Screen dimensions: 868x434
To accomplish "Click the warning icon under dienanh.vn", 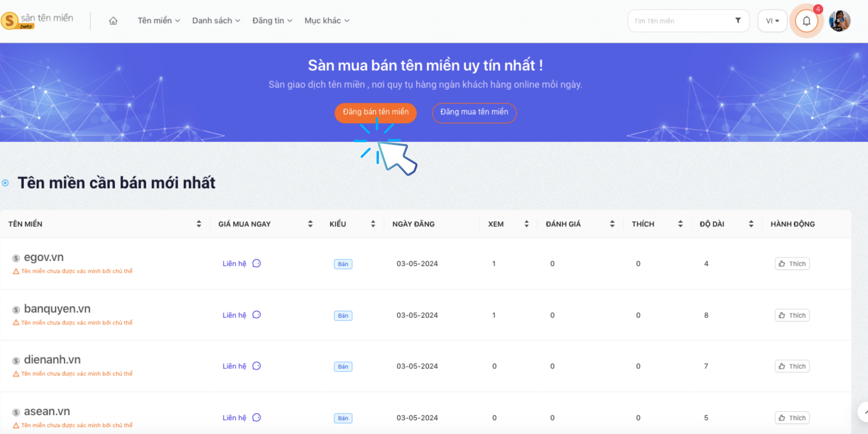I will tap(16, 374).
